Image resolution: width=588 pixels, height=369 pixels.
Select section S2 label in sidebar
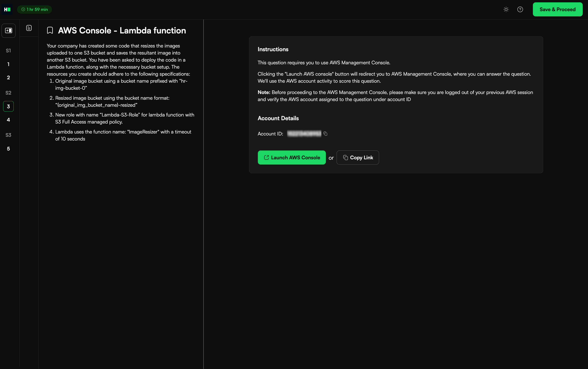(8, 93)
